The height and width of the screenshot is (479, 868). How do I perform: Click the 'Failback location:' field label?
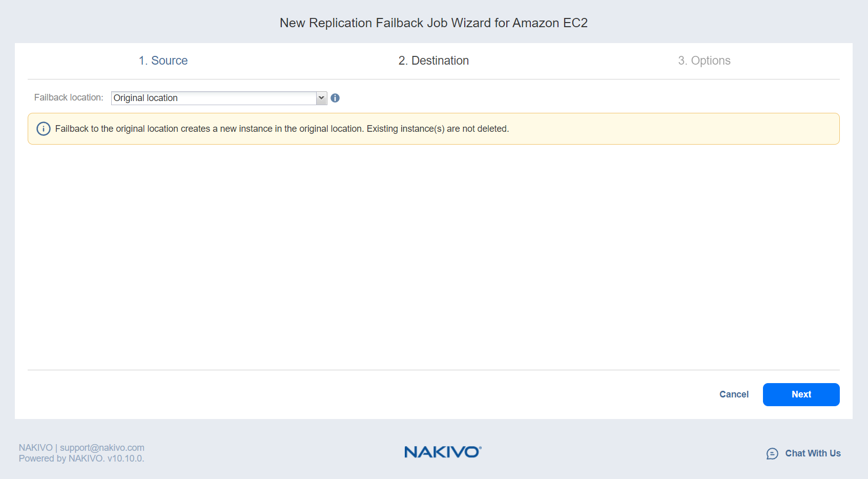pyautogui.click(x=69, y=97)
